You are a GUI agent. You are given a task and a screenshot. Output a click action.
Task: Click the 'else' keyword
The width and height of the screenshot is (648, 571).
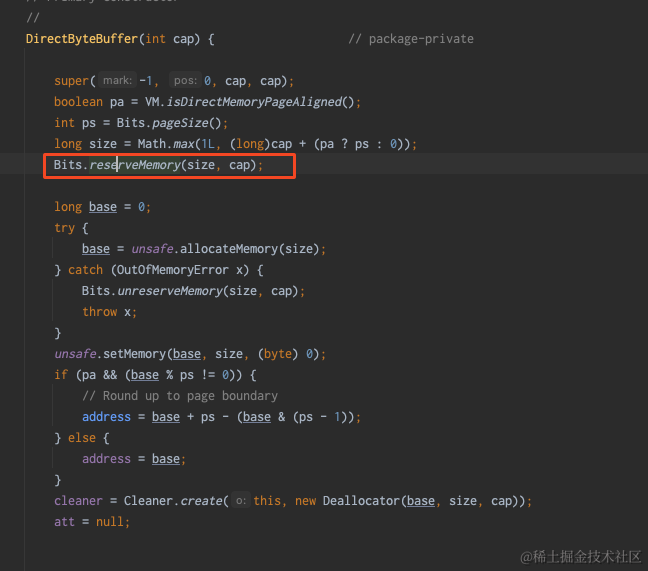click(x=82, y=438)
